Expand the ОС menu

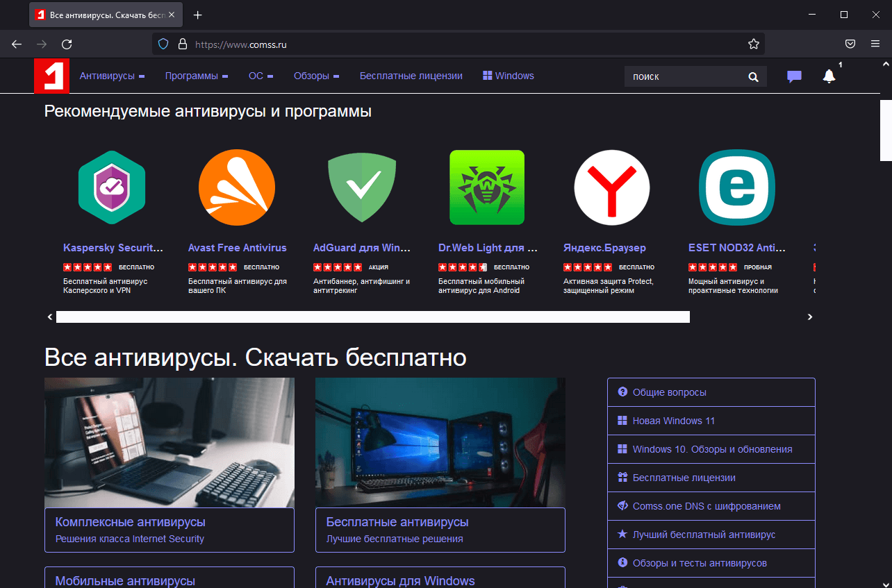[261, 76]
